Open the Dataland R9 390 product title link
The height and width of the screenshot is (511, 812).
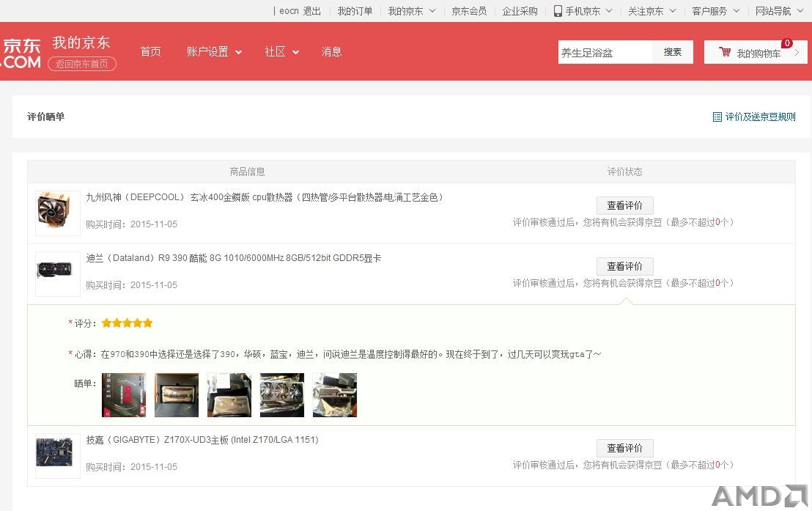click(x=234, y=257)
